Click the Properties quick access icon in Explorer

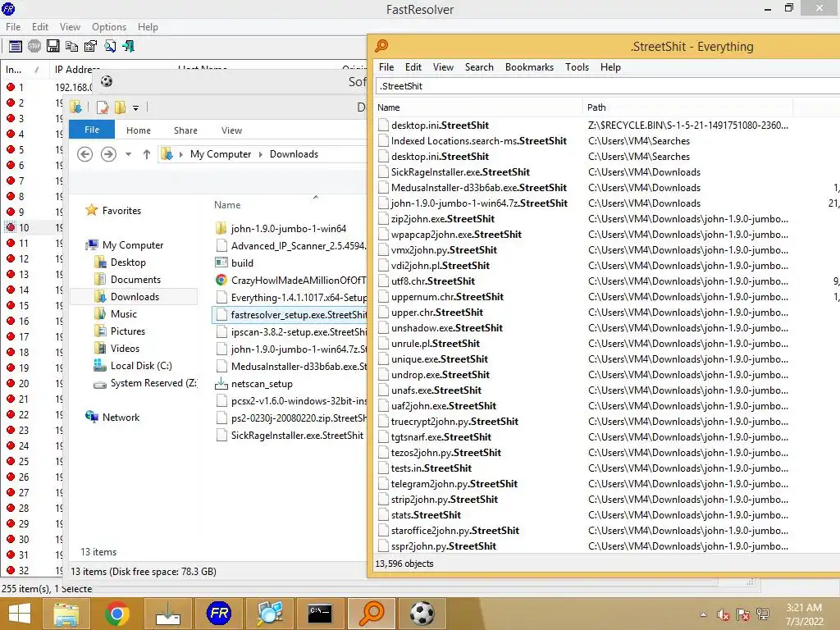[103, 107]
